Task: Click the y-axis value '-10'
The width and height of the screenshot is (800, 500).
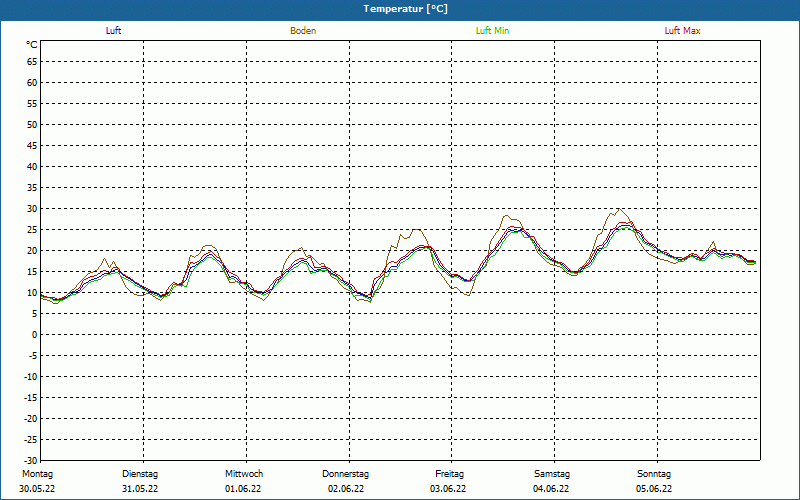Action: click(31, 377)
